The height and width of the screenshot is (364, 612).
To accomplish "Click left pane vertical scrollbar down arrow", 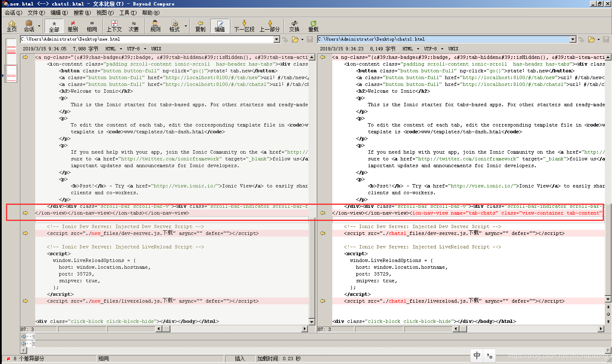I will point(312,321).
